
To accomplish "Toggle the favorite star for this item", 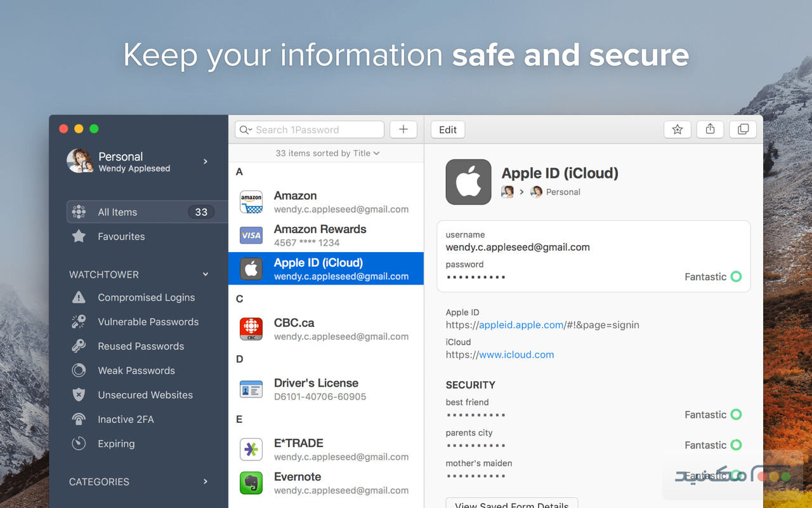I will [x=677, y=129].
